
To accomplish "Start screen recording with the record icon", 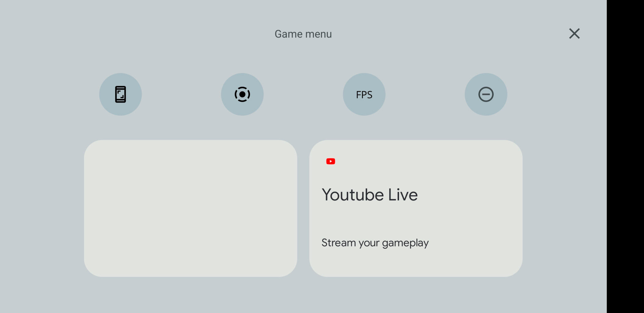I will tap(242, 94).
